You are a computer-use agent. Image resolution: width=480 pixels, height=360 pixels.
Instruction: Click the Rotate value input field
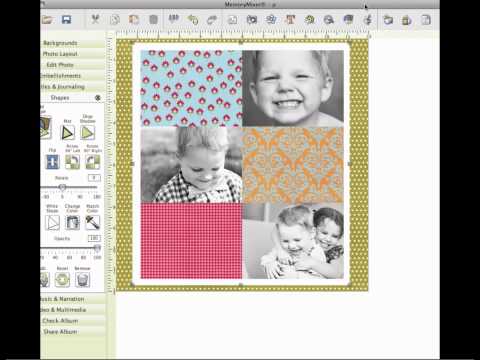click(94, 178)
